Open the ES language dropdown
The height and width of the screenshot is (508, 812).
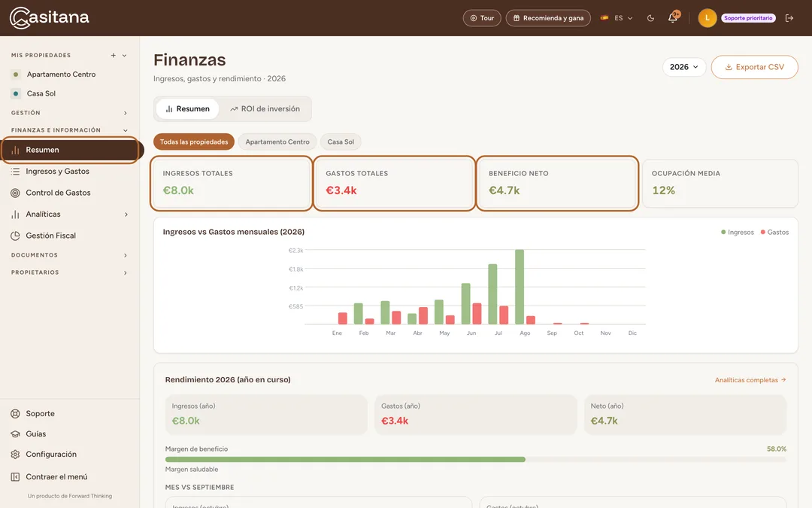[617, 18]
